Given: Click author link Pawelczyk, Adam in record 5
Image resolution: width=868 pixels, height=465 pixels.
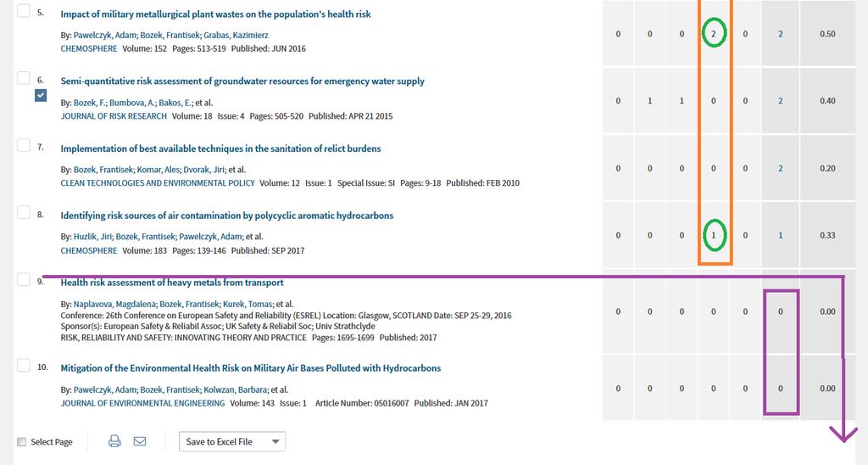Looking at the screenshot, I should [x=104, y=35].
